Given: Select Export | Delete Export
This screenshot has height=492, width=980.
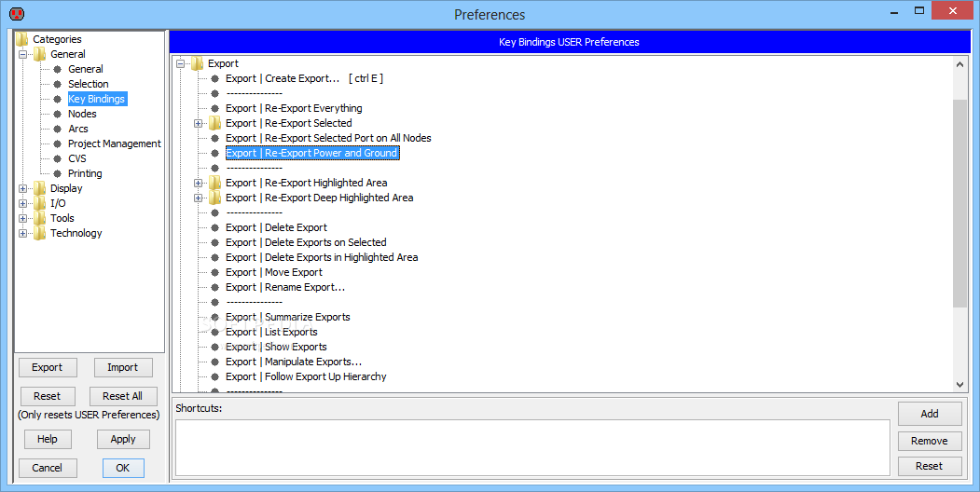Looking at the screenshot, I should click(276, 227).
